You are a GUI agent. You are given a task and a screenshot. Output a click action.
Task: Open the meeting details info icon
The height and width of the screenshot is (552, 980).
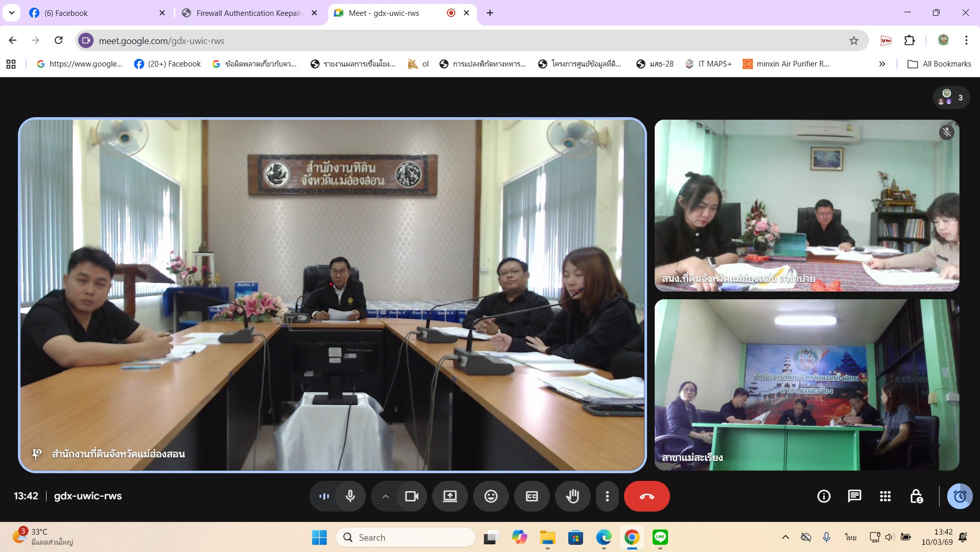tap(823, 496)
